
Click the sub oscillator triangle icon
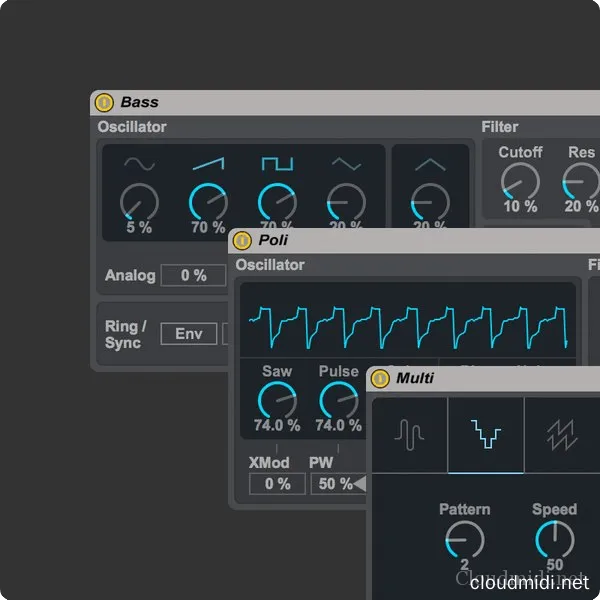coord(429,164)
